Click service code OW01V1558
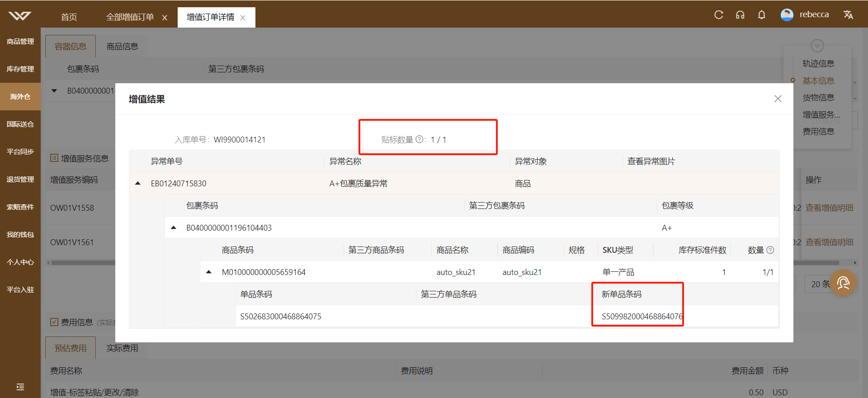The height and width of the screenshot is (398, 868). coord(72,208)
